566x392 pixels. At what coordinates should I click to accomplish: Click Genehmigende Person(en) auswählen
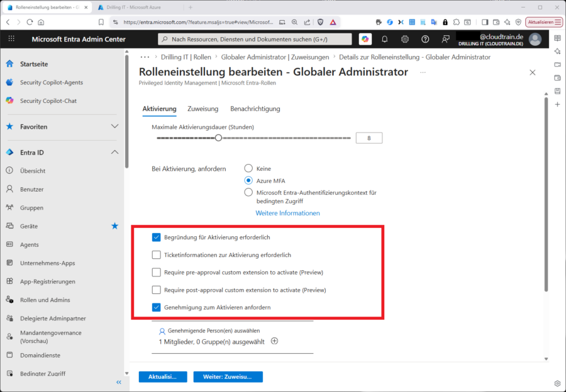(214, 330)
